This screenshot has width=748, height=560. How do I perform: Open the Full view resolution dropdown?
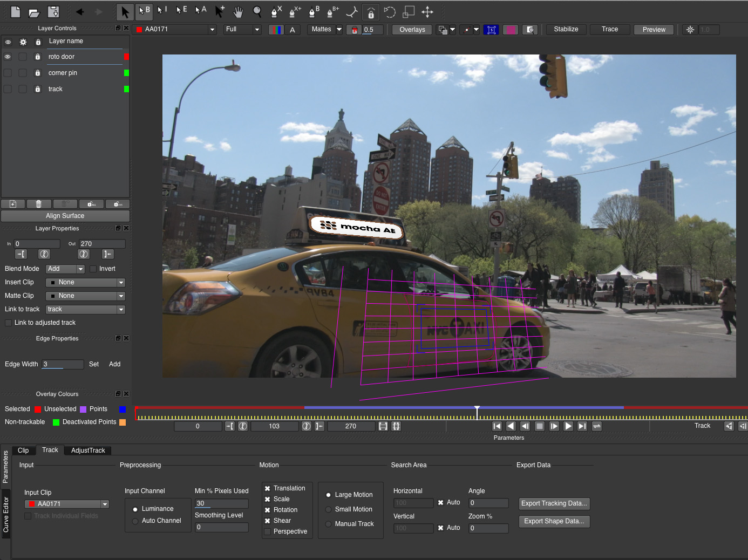(242, 30)
